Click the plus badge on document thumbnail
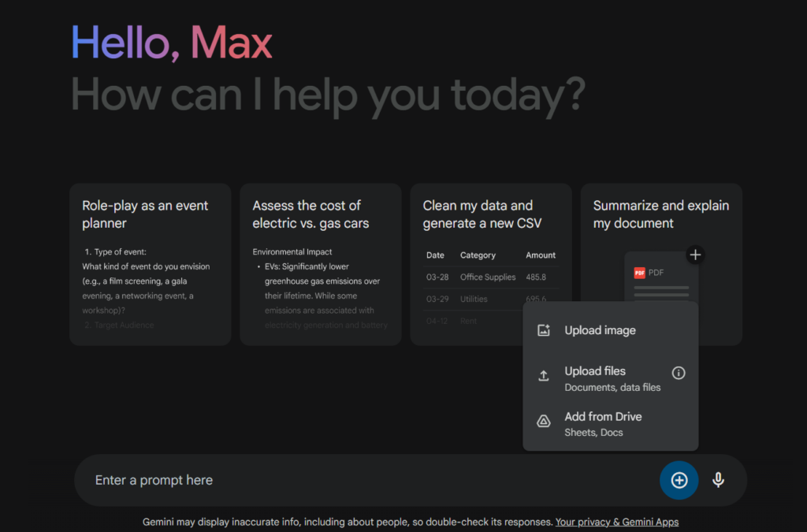This screenshot has width=807, height=532. pyautogui.click(x=694, y=255)
